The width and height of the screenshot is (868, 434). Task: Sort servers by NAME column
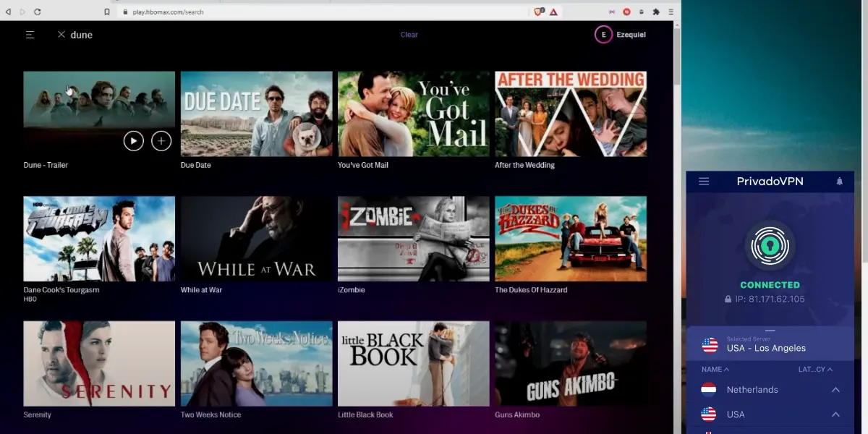point(715,370)
